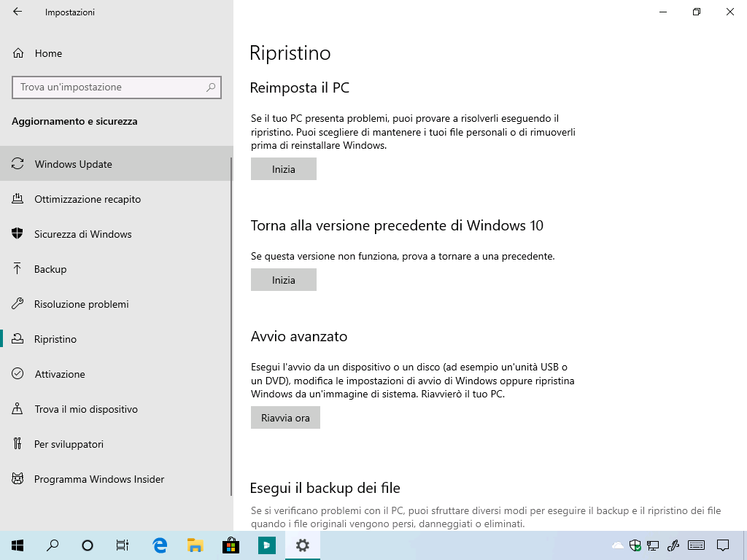Screen dimensions: 747x560
Task: Open the touch keyboard tray icon
Action: click(697, 545)
